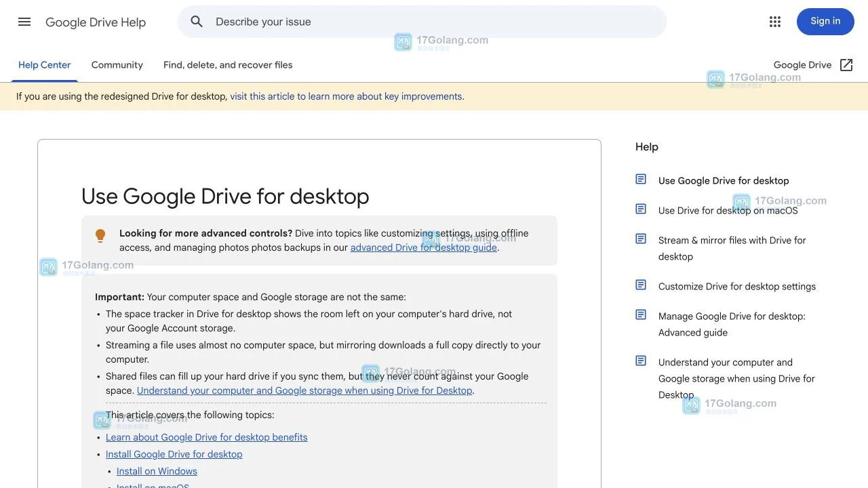This screenshot has height=488, width=868.
Task: Select the Help Center tab
Action: pos(45,65)
